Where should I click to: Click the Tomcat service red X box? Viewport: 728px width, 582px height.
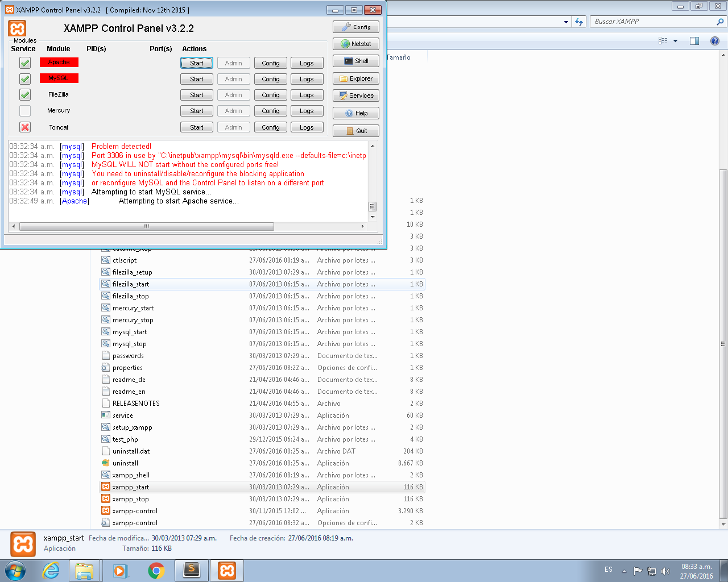[x=25, y=127]
